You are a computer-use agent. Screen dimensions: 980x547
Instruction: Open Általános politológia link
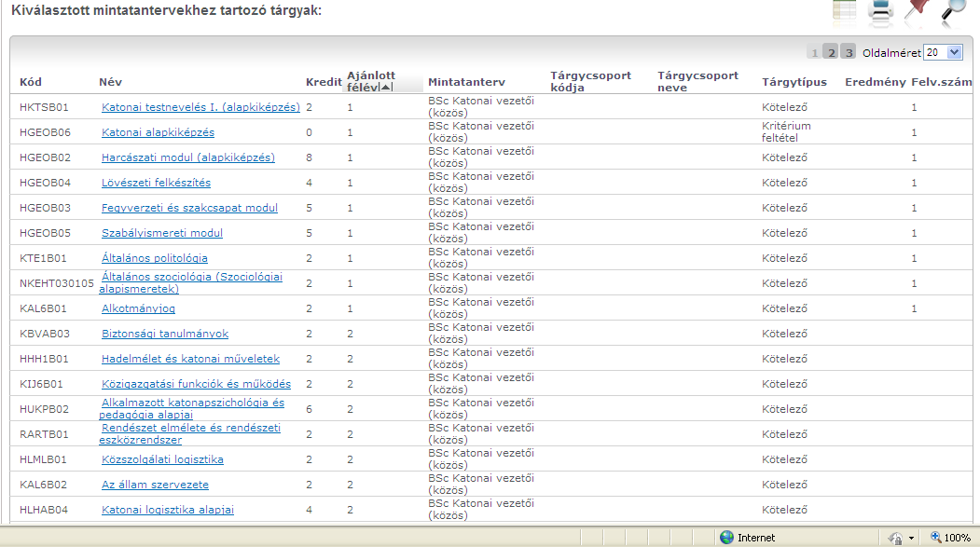click(155, 258)
